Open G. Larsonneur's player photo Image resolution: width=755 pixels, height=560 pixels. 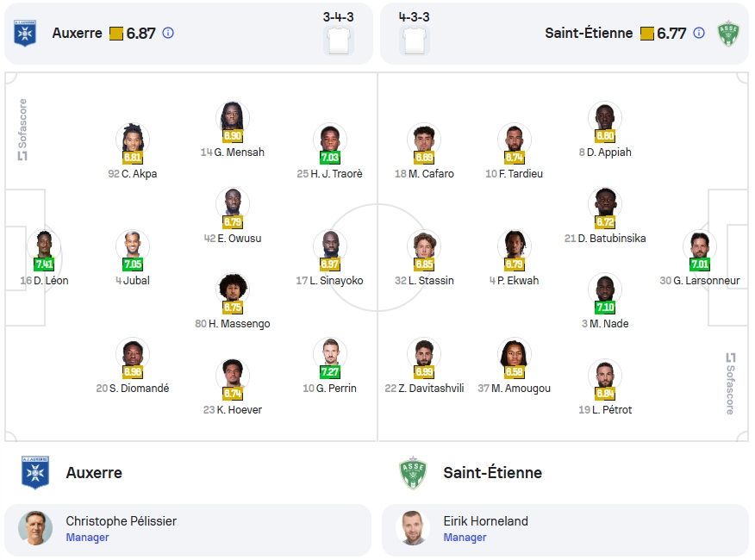[x=700, y=246]
